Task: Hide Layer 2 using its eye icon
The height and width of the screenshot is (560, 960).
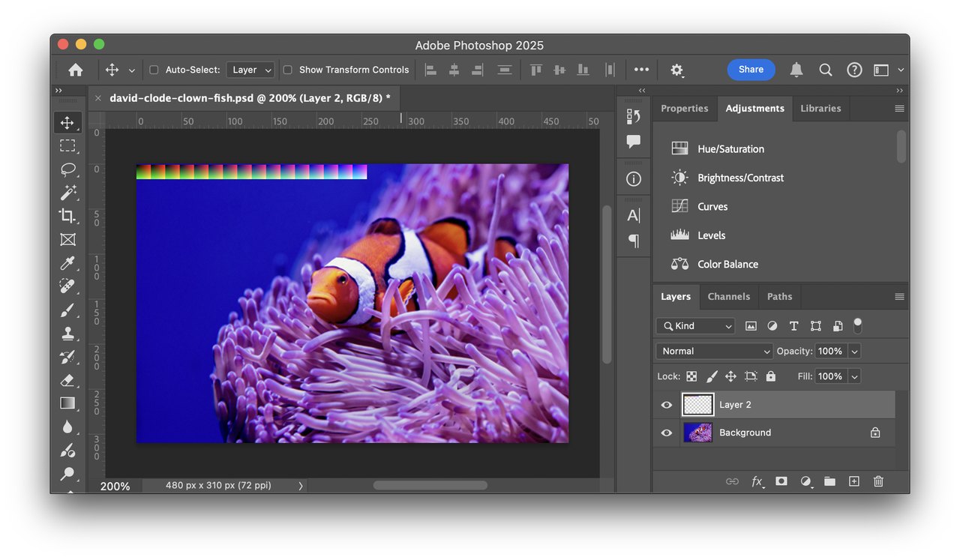Action: pos(667,405)
